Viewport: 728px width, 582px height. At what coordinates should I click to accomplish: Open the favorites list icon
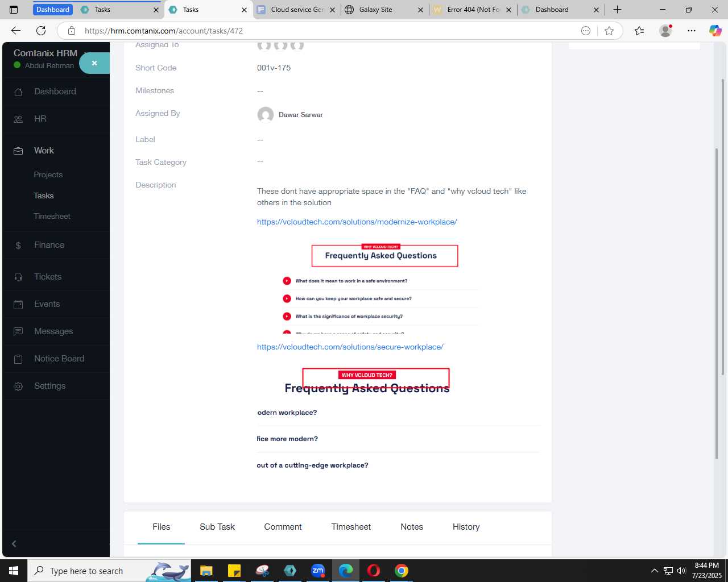639,31
